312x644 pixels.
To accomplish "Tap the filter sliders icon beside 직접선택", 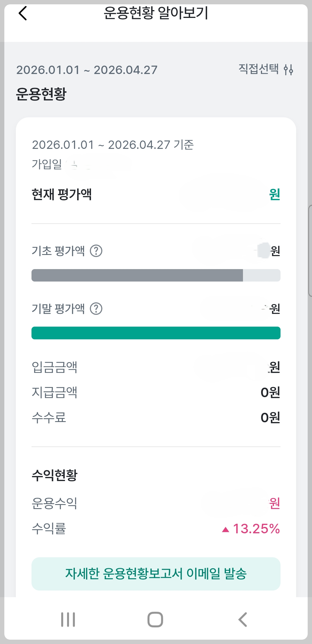I will [288, 70].
